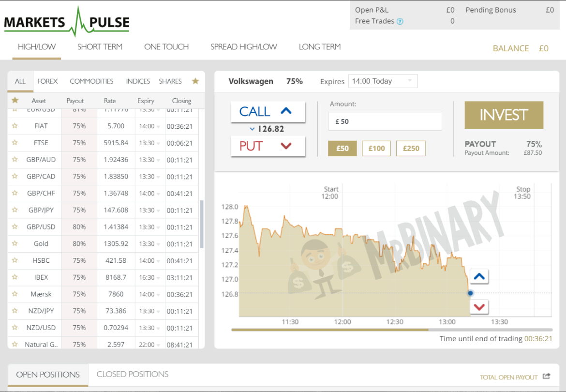Mark GBP/JPY as a favorite
This screenshot has height=392, width=566.
click(15, 210)
